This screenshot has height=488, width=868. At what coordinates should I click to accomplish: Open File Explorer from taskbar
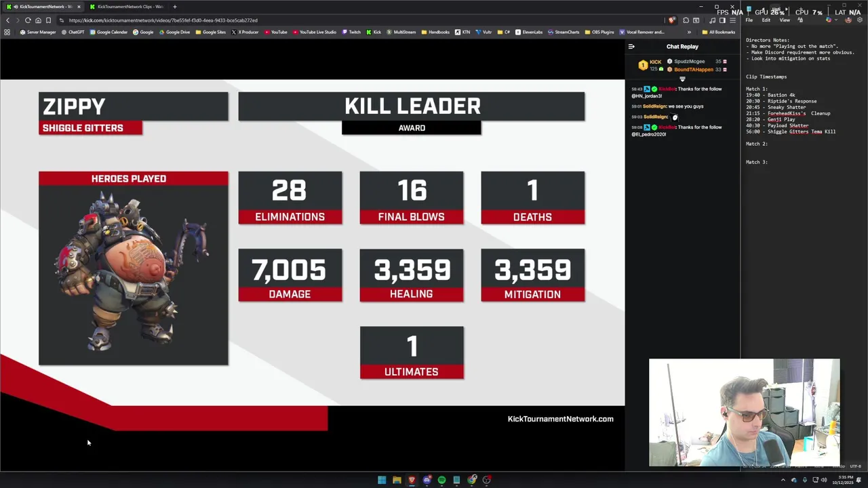(397, 480)
